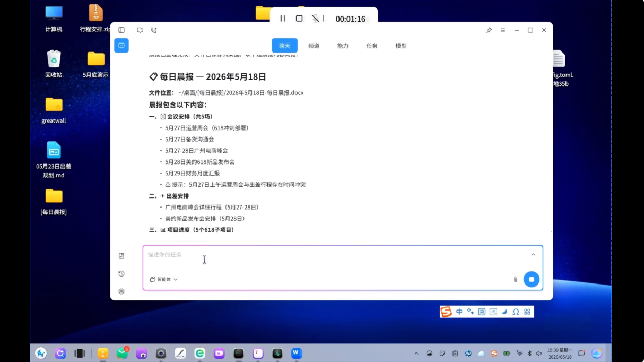
Task: Toggle microphone mute in recording bar
Action: pos(316,19)
